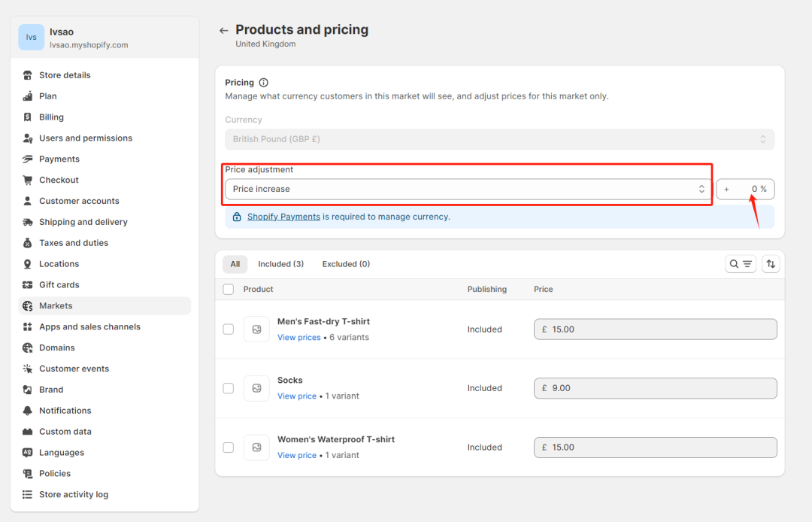Click the Shipping and delivery truck icon
The width and height of the screenshot is (812, 522).
[x=28, y=222]
